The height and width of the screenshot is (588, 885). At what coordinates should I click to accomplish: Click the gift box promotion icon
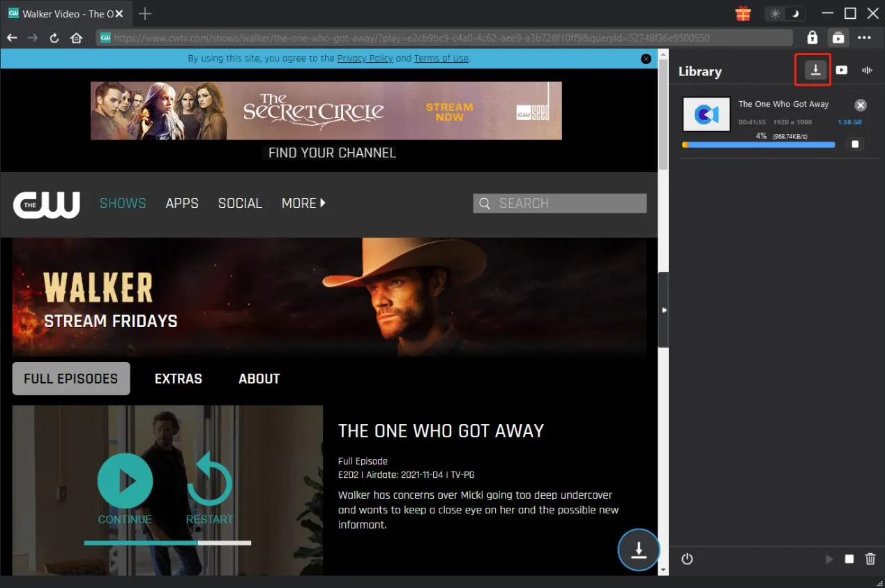coord(743,13)
